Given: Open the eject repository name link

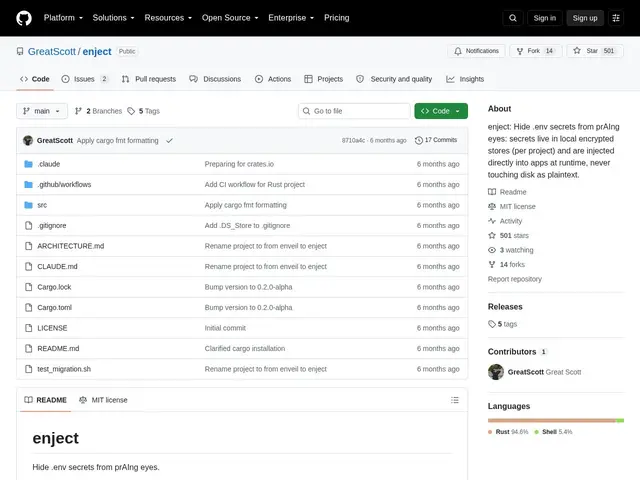Looking at the screenshot, I should point(97,51).
